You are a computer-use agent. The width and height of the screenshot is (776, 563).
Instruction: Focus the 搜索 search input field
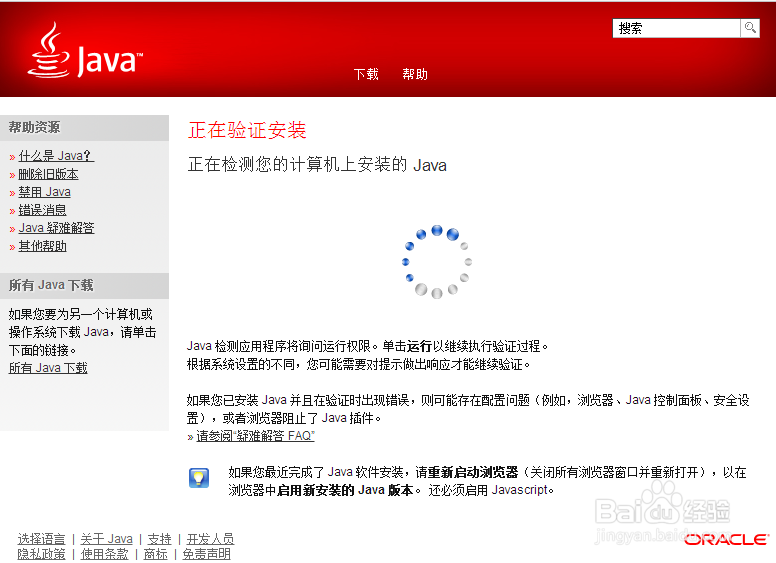[x=676, y=28]
